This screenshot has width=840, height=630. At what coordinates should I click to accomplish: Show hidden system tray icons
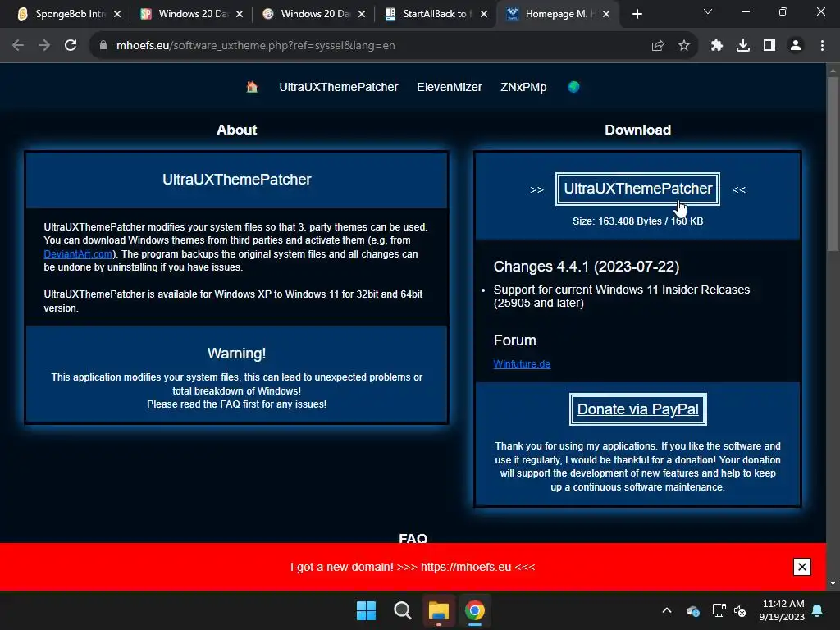(667, 610)
